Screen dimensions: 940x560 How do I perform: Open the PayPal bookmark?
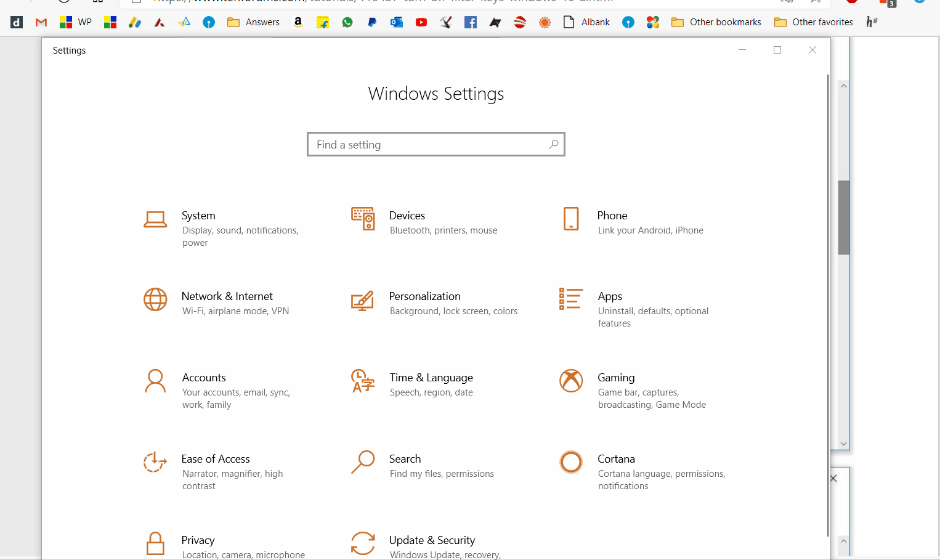[372, 22]
